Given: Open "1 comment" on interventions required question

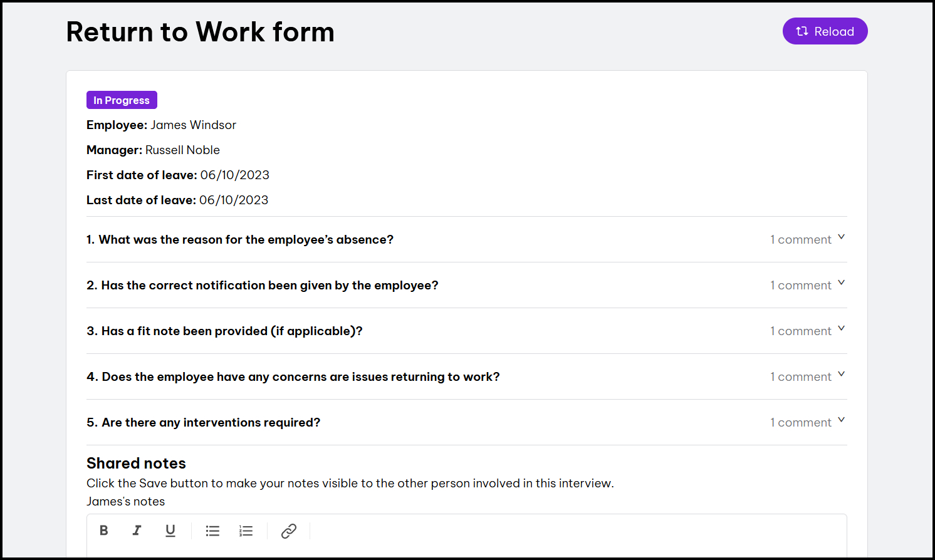Looking at the screenshot, I should point(800,423).
